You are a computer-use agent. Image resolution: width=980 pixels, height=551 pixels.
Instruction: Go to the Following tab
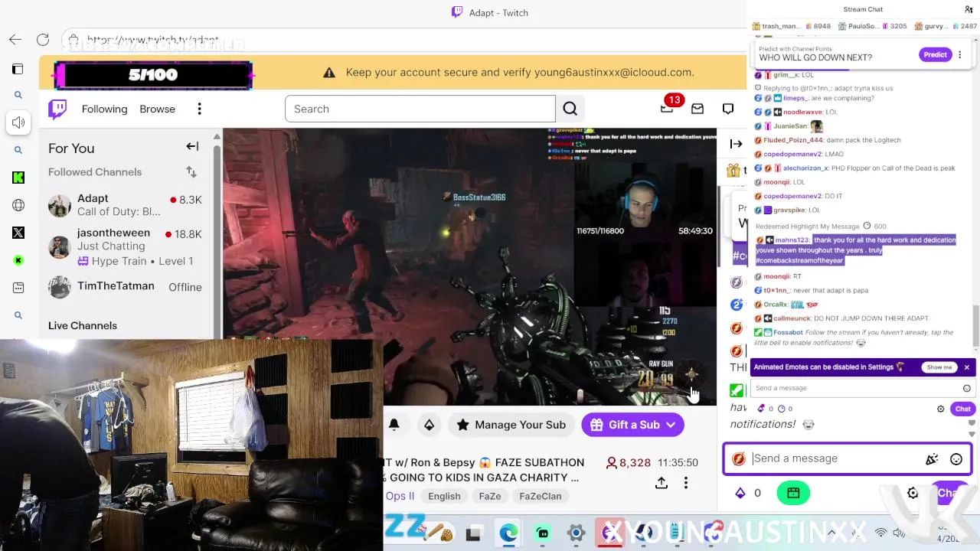[104, 109]
